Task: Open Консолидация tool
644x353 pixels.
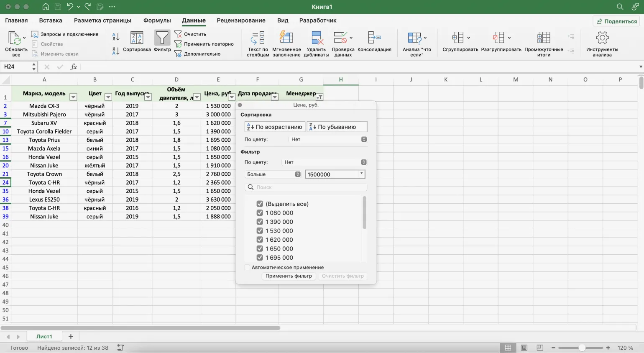Action: point(374,38)
